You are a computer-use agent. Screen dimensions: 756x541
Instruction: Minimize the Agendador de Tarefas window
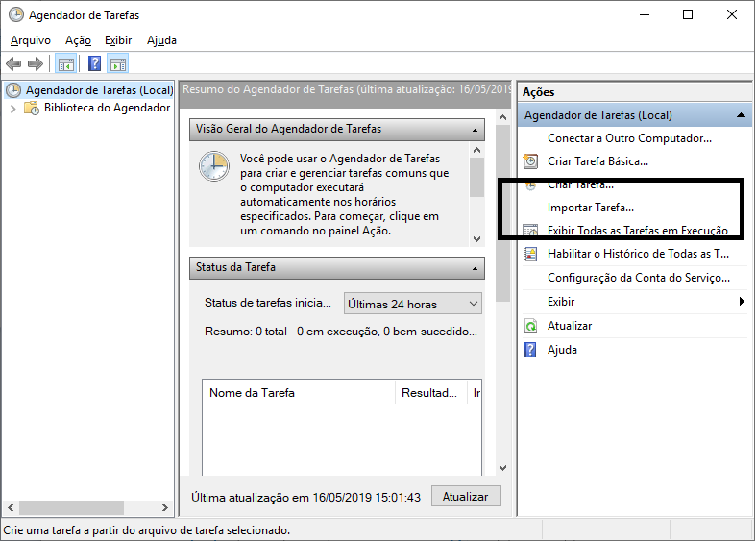[x=645, y=15]
